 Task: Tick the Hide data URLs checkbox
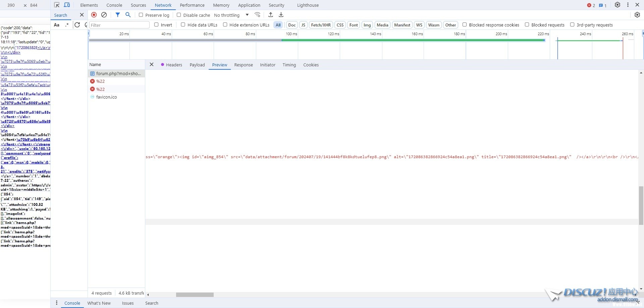pyautogui.click(x=183, y=24)
